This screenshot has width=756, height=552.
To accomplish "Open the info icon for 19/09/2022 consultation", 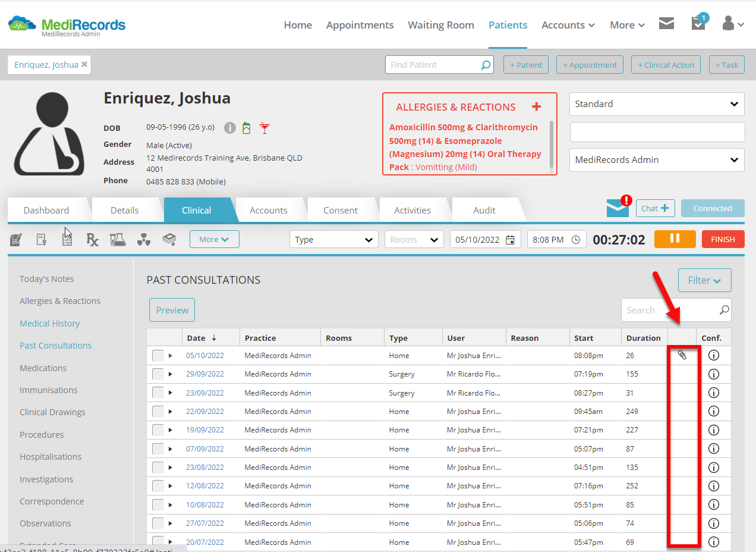I will [714, 430].
